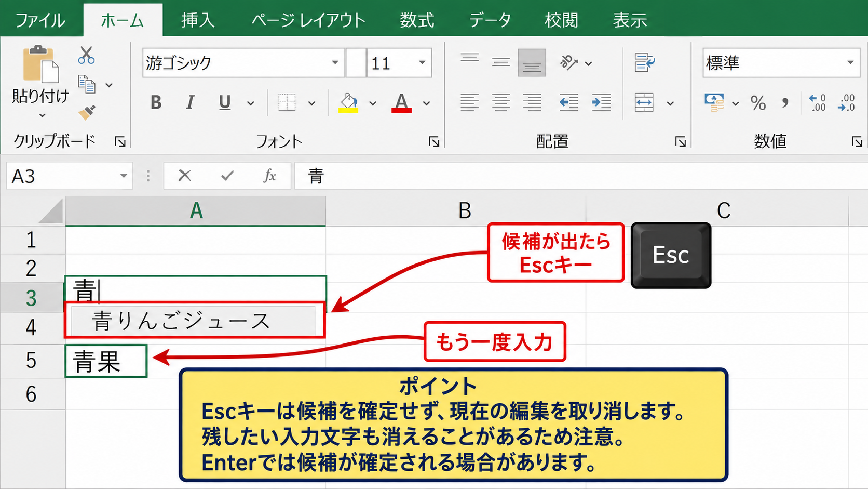Toggle Italic formatting
868x489 pixels.
(x=190, y=102)
